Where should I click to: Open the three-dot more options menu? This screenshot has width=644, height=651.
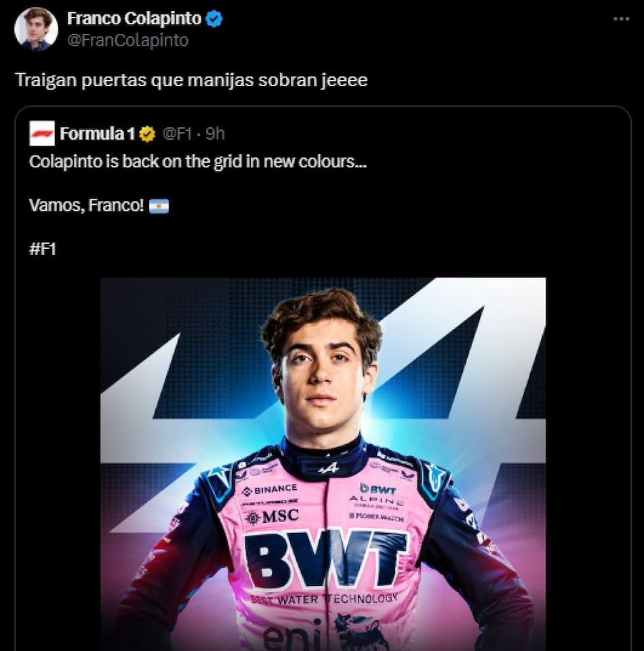pyautogui.click(x=621, y=19)
